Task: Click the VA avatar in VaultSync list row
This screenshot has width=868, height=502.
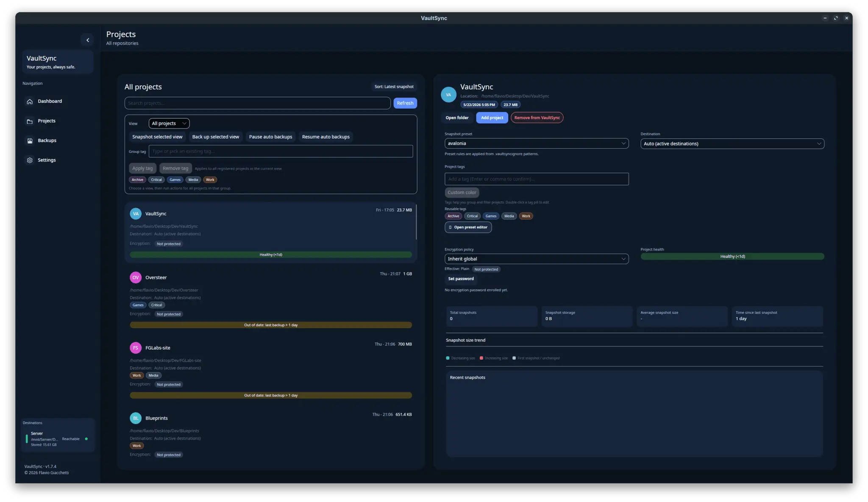Action: pyautogui.click(x=136, y=214)
